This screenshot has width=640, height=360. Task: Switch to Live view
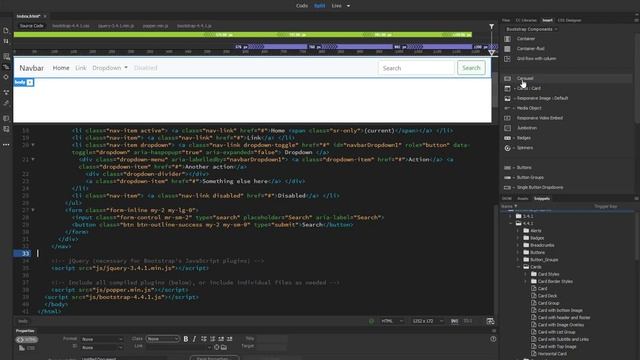[336, 6]
